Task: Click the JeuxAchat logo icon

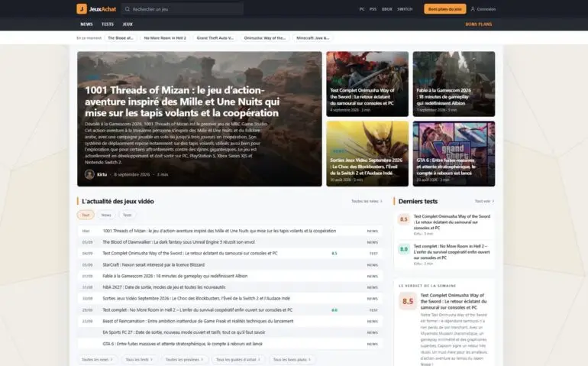Action: [x=82, y=8]
